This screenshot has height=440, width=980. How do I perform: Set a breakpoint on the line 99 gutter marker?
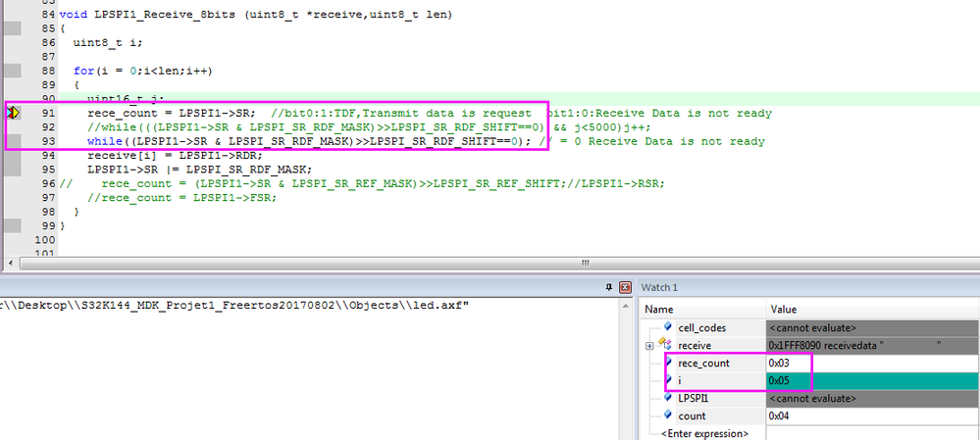13,225
